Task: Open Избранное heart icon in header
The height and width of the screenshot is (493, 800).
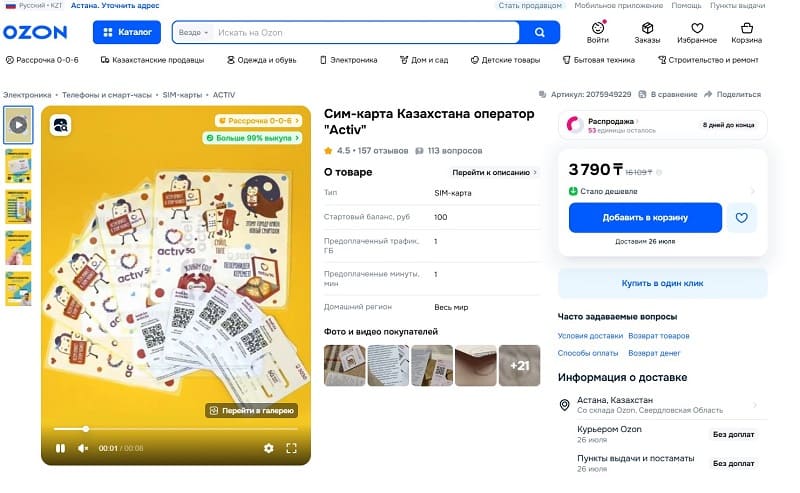Action: click(x=697, y=28)
